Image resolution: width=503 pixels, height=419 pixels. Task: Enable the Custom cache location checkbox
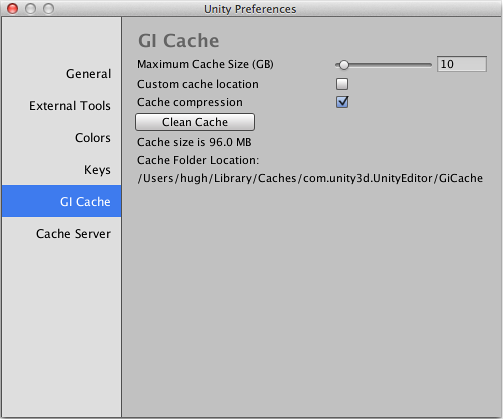point(342,84)
